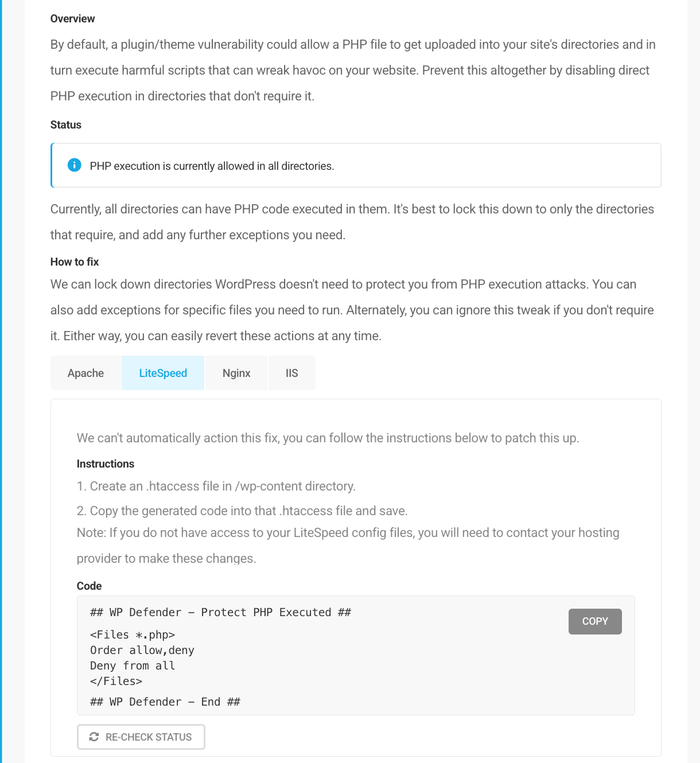Click the WP Defender comment line in the code
Viewport: 700px width, 763px height.
tap(220, 612)
